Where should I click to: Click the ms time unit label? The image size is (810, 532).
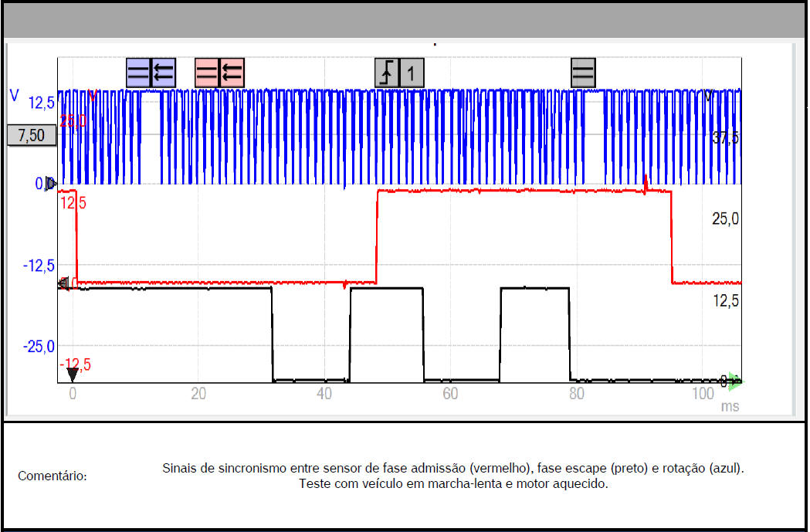coord(730,406)
